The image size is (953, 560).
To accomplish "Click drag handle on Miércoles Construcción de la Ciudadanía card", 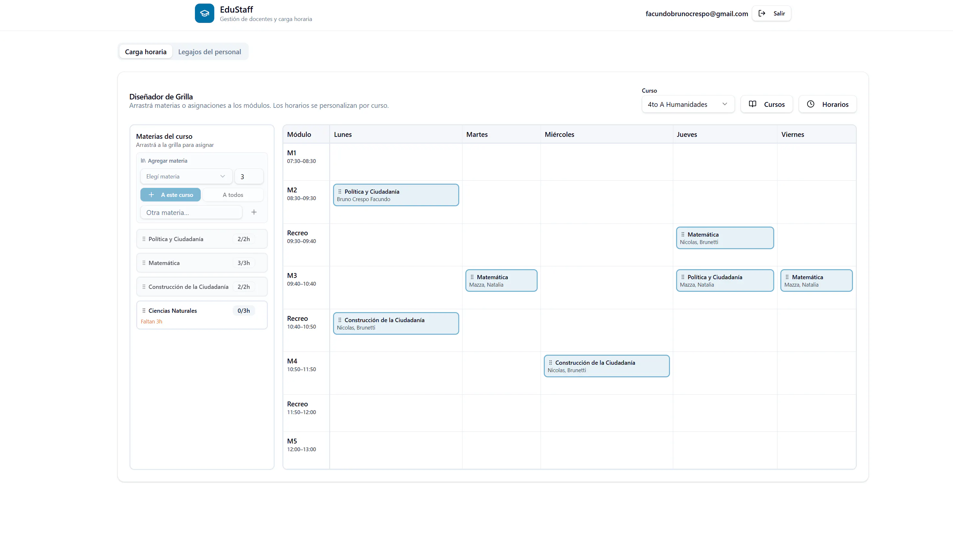I will click(x=550, y=362).
